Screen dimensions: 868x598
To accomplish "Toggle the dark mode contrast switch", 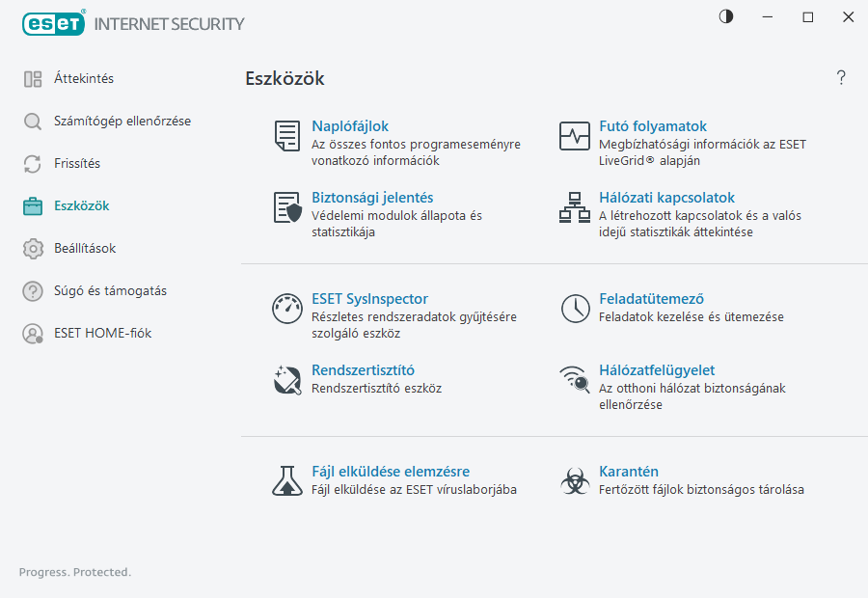I will coord(725,16).
